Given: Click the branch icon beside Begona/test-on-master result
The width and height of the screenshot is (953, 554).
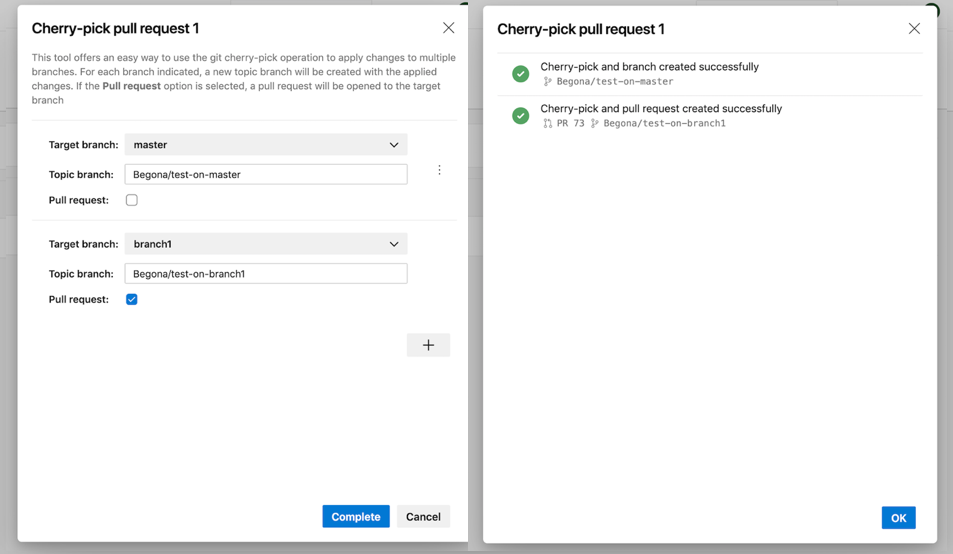Looking at the screenshot, I should pyautogui.click(x=548, y=81).
